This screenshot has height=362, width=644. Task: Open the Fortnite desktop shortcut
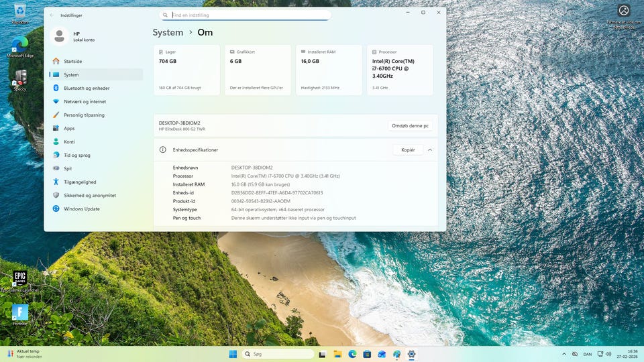[20, 312]
